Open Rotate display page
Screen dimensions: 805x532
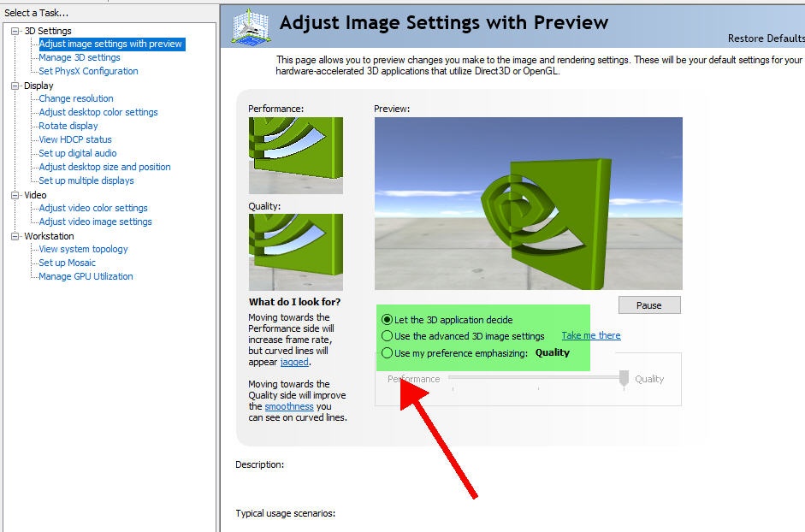68,126
